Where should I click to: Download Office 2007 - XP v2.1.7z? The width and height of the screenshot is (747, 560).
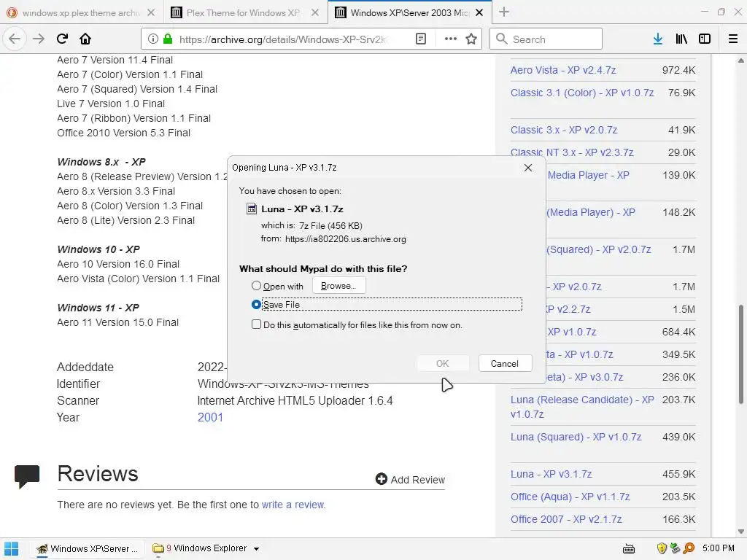(566, 519)
